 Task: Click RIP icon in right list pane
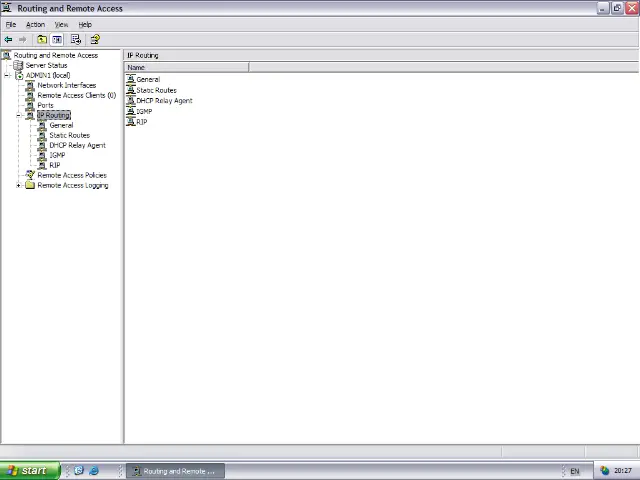click(131, 122)
